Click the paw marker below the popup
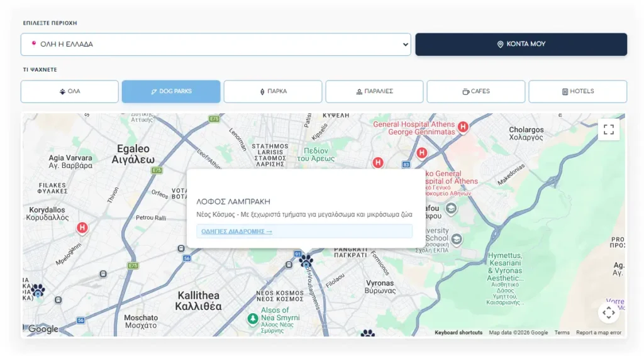This screenshot has height=356, width=644. (x=306, y=261)
